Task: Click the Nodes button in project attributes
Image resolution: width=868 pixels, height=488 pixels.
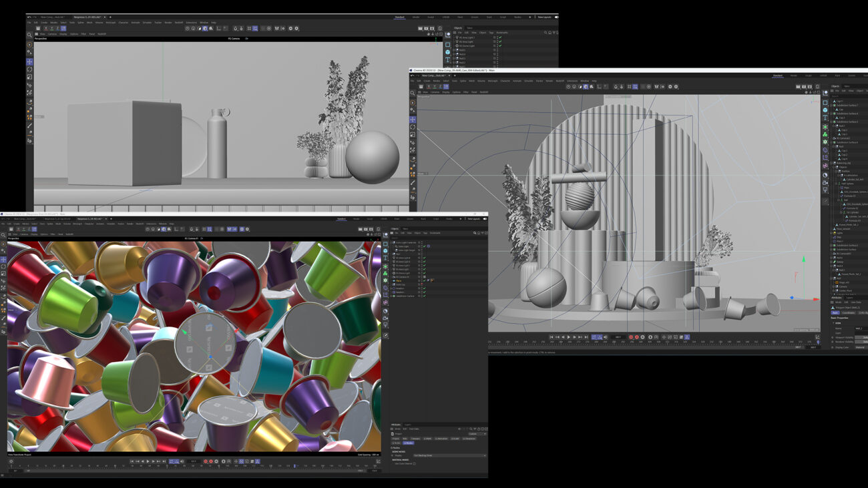Action: coord(408,443)
